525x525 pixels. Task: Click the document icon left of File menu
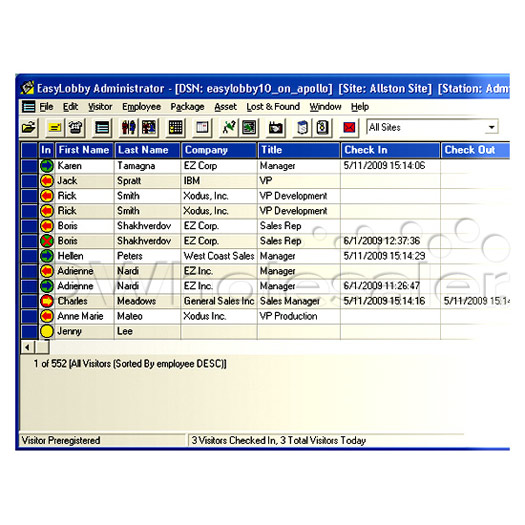pyautogui.click(x=28, y=107)
